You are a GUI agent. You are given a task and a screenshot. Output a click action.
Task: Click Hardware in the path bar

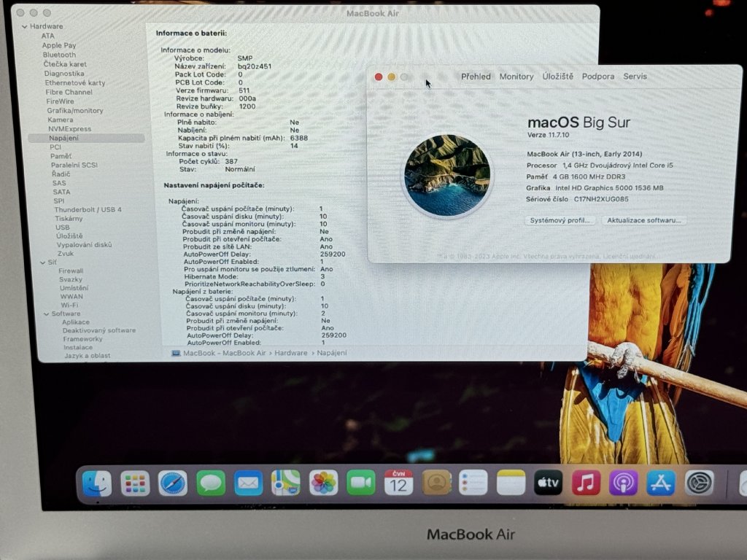[290, 353]
